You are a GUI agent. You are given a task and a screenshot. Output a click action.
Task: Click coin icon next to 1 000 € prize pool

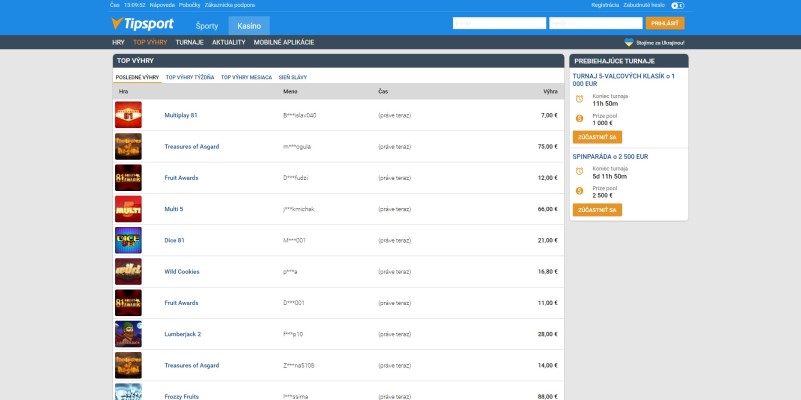(579, 119)
